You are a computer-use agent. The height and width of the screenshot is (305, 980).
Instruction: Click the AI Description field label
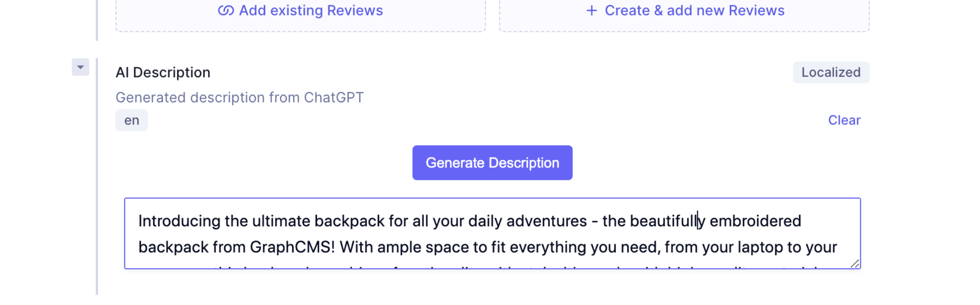point(163,72)
